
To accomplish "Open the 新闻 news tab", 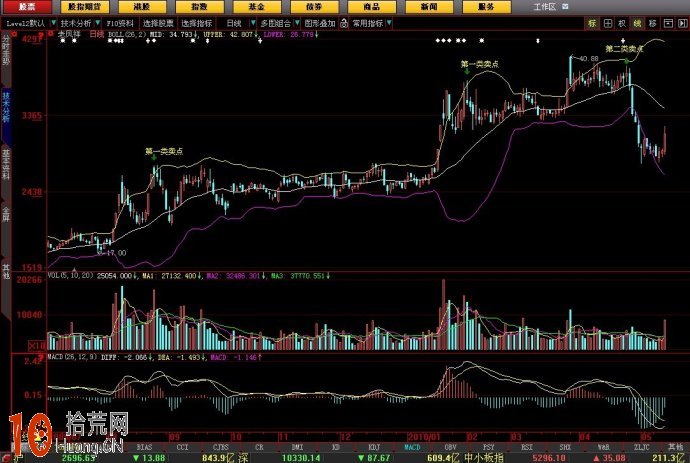I will (429, 7).
